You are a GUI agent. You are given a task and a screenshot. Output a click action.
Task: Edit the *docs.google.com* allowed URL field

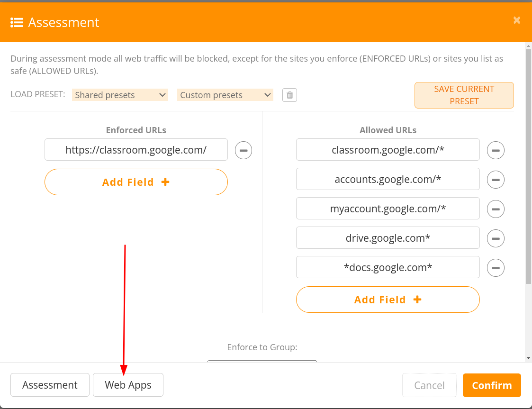pyautogui.click(x=388, y=267)
